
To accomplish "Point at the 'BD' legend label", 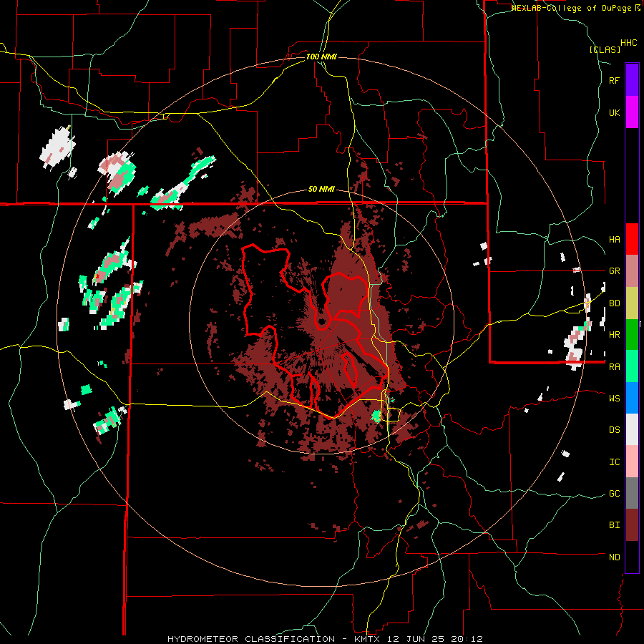I will (614, 303).
